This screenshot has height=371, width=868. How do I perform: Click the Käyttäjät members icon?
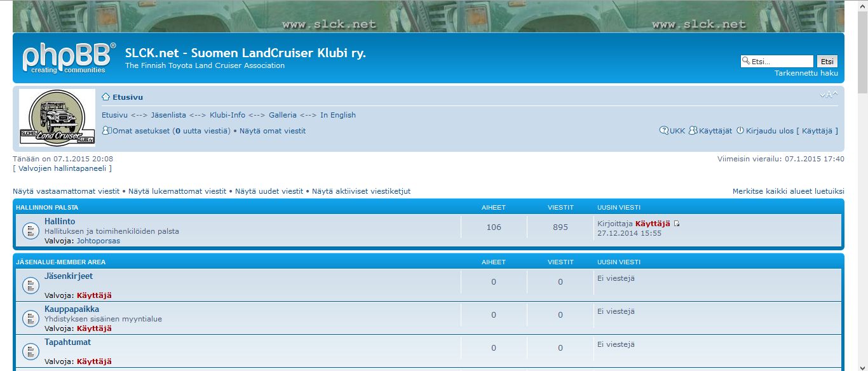[693, 130]
